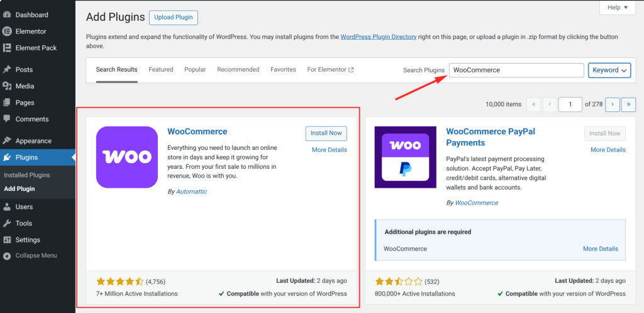Click the Users person icon
Screen dimensions: 644x313
pyautogui.click(x=6, y=207)
